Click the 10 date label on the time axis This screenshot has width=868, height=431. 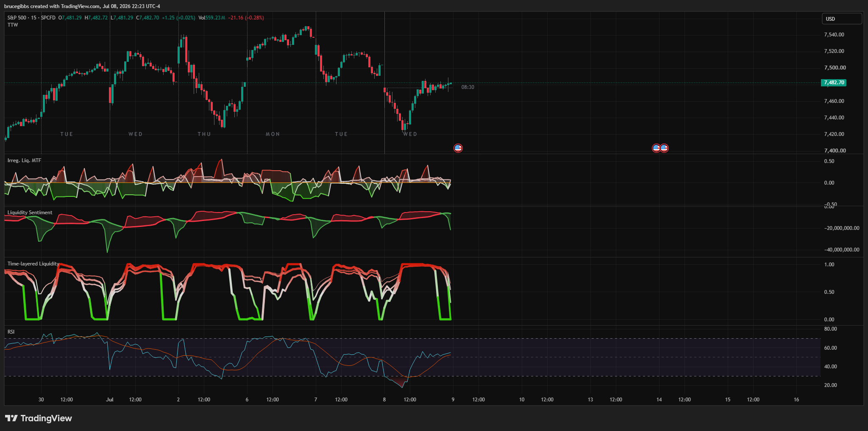522,400
